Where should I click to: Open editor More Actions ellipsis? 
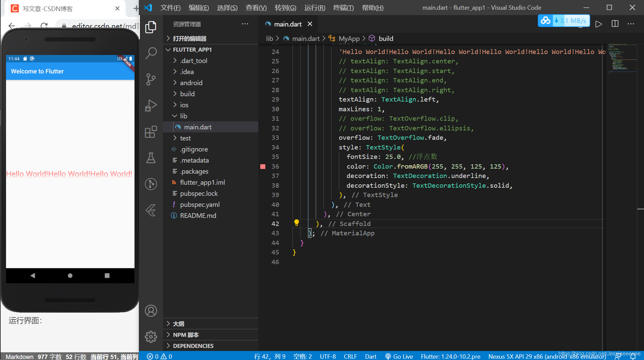[631, 24]
